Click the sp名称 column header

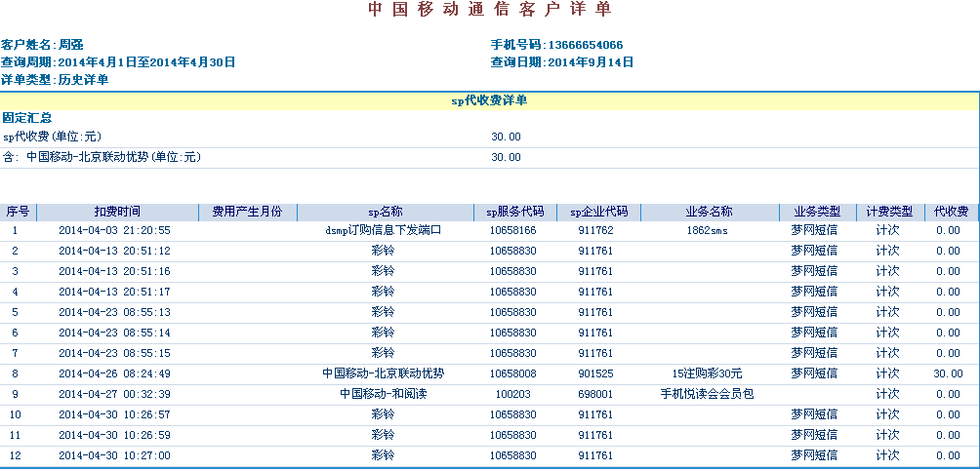(385, 212)
